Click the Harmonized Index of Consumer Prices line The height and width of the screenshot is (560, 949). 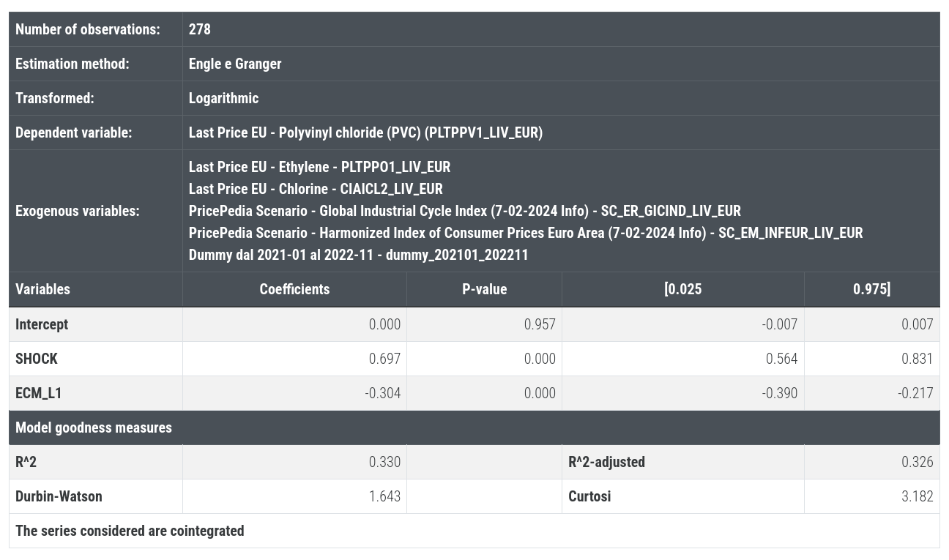[525, 233]
